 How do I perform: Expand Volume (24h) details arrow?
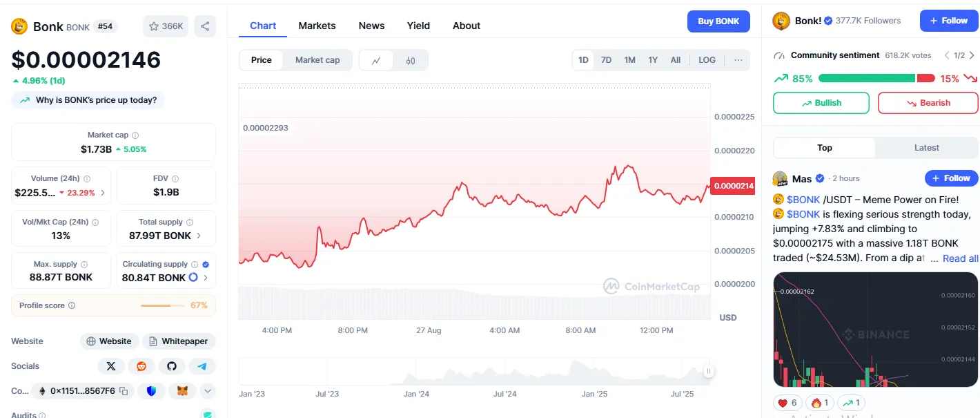point(103,193)
